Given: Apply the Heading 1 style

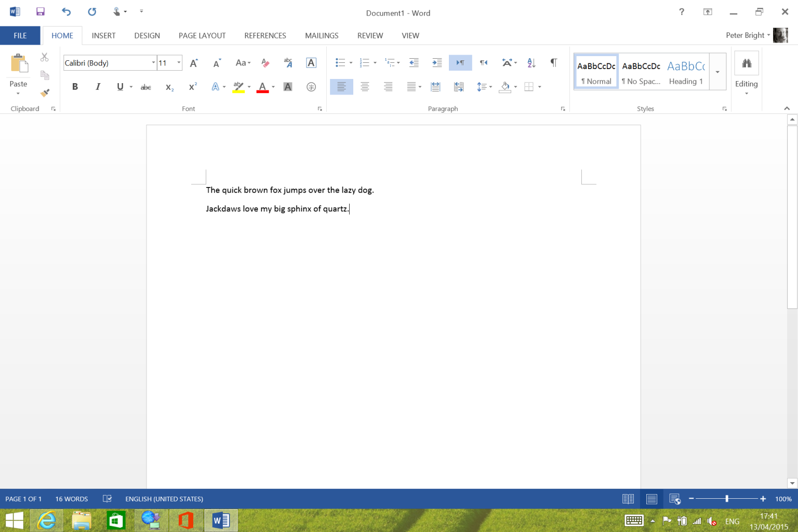Looking at the screenshot, I should click(x=686, y=72).
